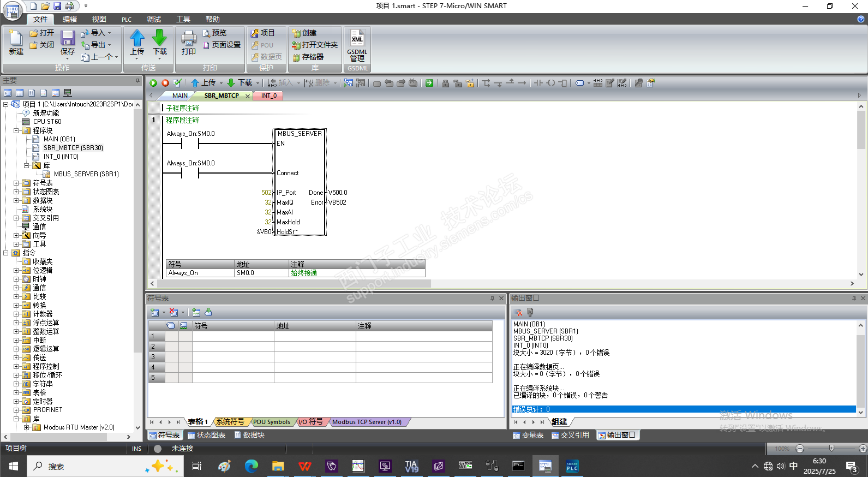Click the green go-to arrow icon
Image resolution: width=868 pixels, height=477 pixels.
[429, 83]
